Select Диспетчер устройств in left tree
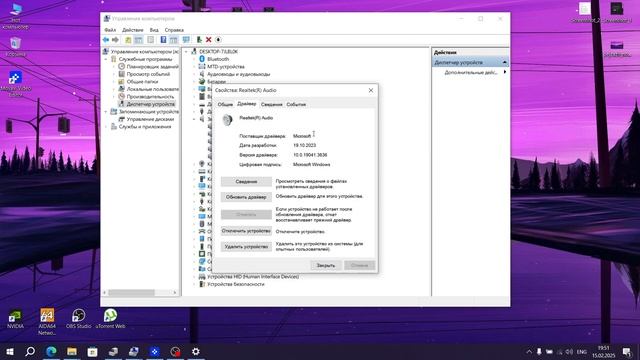Image resolution: width=640 pixels, height=360 pixels. 150,104
